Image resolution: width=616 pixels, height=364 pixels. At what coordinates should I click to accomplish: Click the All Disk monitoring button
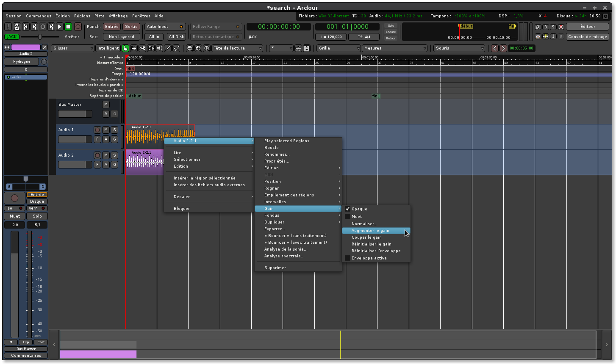coord(176,37)
